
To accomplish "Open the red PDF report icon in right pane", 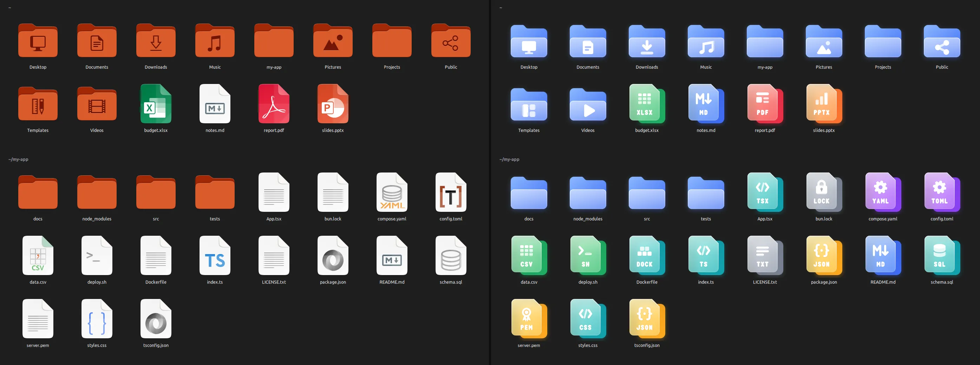I will pyautogui.click(x=765, y=104).
